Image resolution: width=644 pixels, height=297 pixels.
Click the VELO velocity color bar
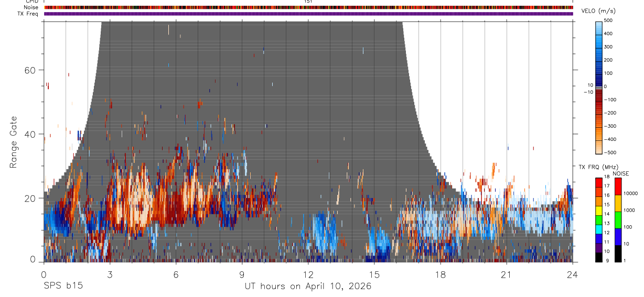pos(599,87)
